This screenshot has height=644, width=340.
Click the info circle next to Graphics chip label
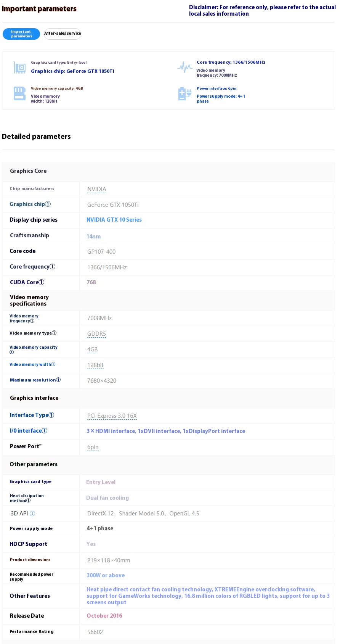click(48, 204)
